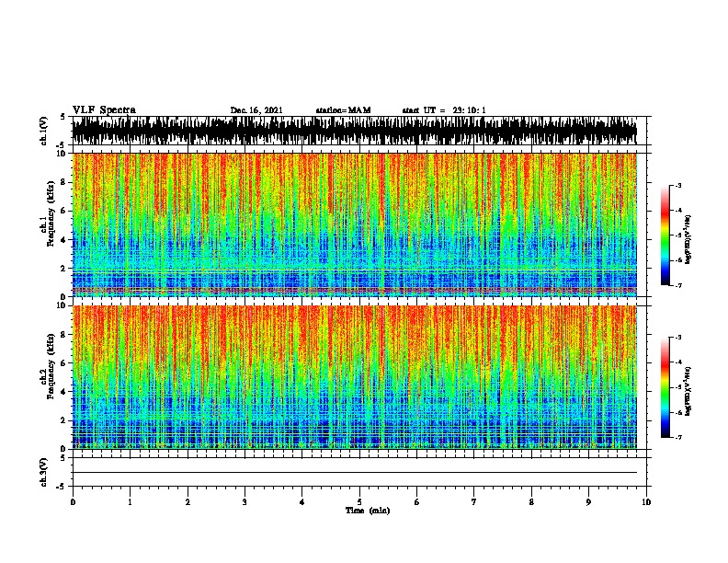Viewport: 728px width, 563px height.
Task: Click the "9" minute tick label
Action: coord(588,502)
